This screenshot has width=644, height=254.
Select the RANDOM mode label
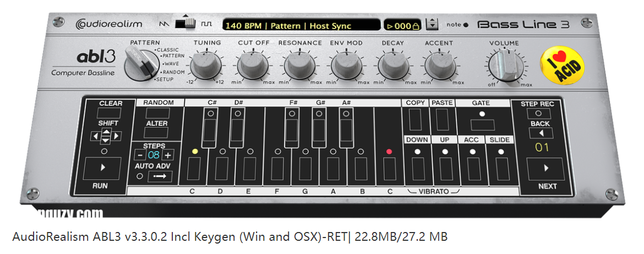[x=172, y=72]
